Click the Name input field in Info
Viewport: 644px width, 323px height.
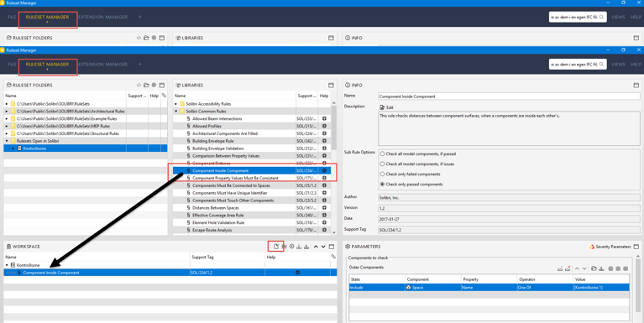(x=509, y=96)
